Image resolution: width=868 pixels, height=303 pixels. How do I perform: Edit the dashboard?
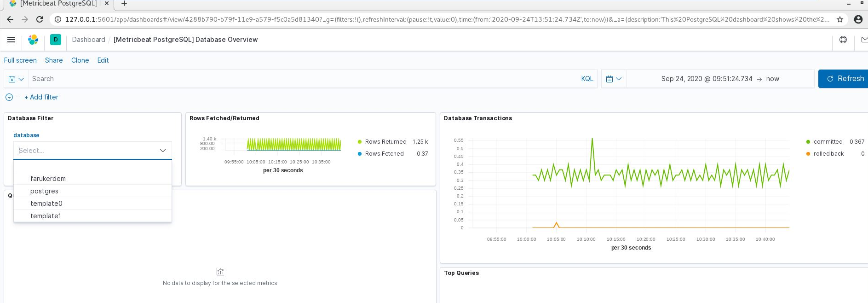click(x=103, y=60)
